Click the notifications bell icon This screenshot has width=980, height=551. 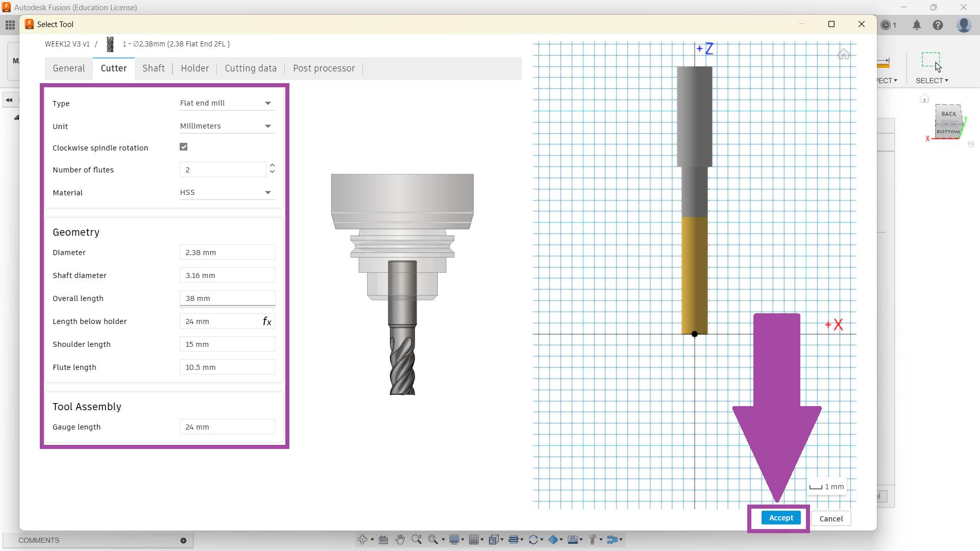click(917, 25)
